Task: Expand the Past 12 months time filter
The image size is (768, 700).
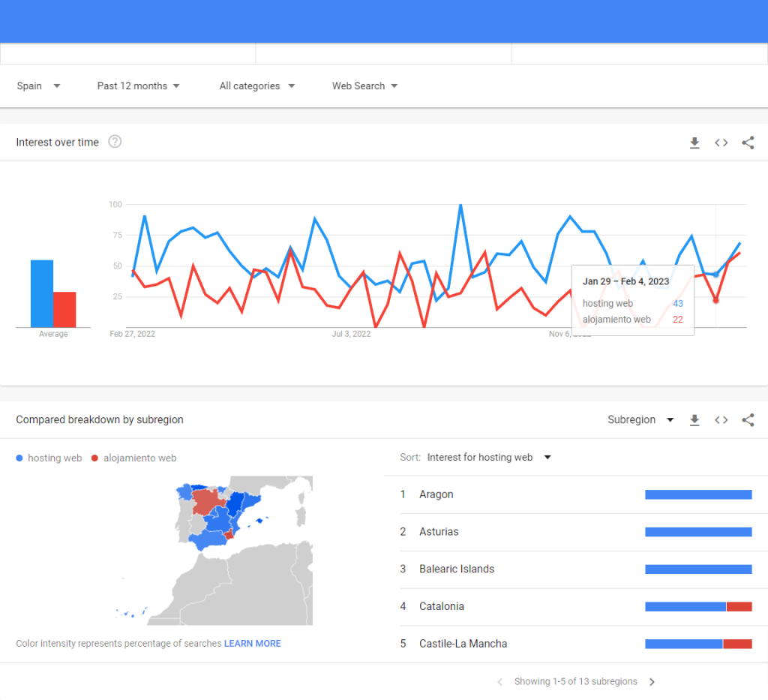Action: (x=139, y=86)
